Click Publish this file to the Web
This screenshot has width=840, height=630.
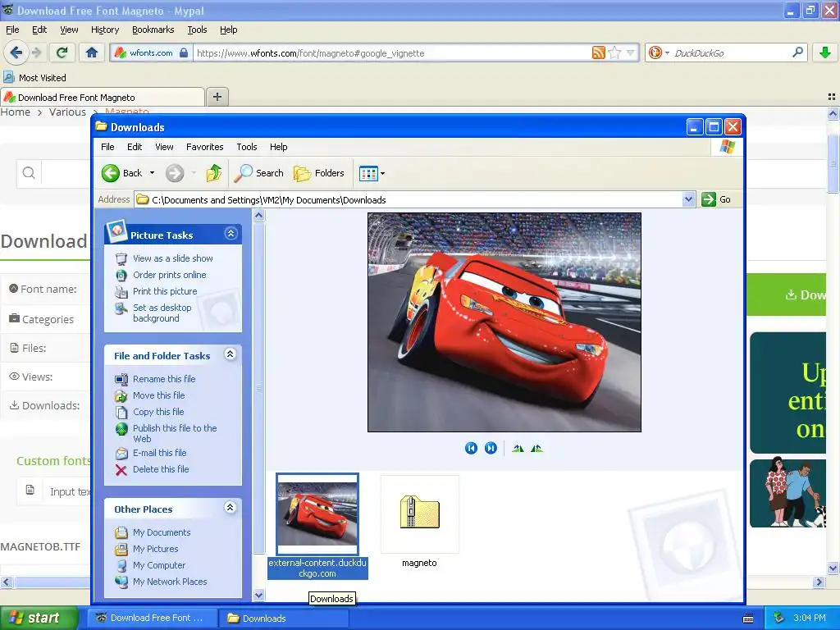coord(175,433)
